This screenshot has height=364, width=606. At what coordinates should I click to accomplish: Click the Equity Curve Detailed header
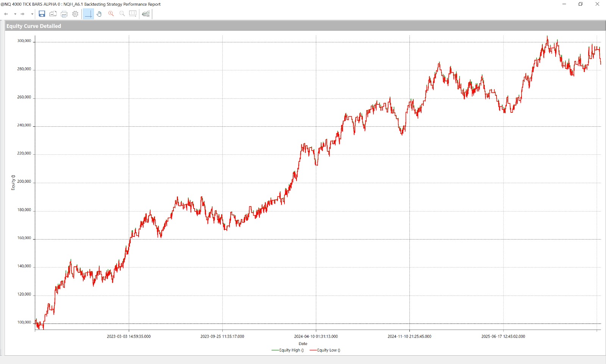pyautogui.click(x=34, y=26)
